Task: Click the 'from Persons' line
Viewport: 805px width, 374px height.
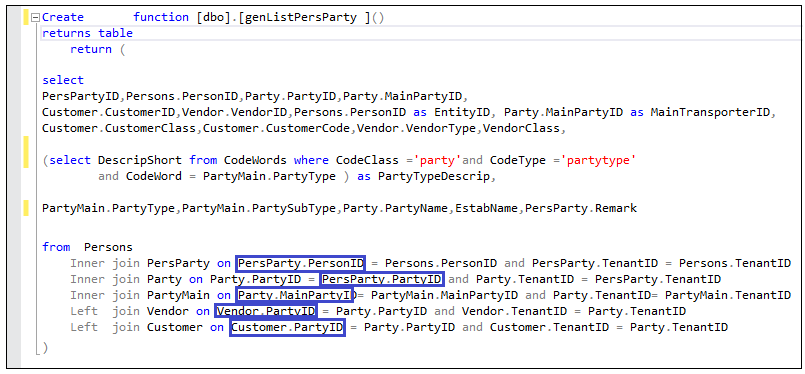Action: pos(87,247)
